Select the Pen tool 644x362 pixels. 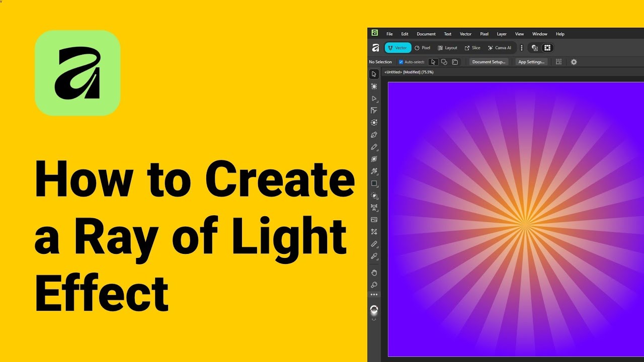tap(374, 135)
